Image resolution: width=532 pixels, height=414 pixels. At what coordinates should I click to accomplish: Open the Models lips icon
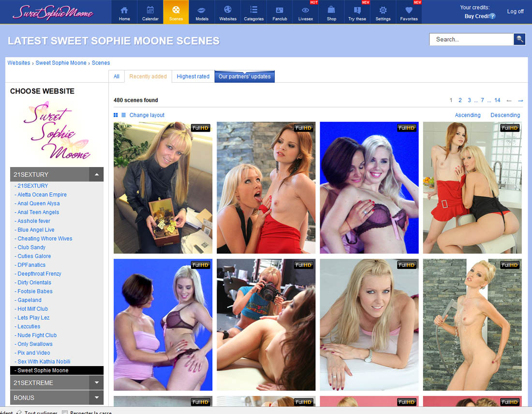point(202,10)
